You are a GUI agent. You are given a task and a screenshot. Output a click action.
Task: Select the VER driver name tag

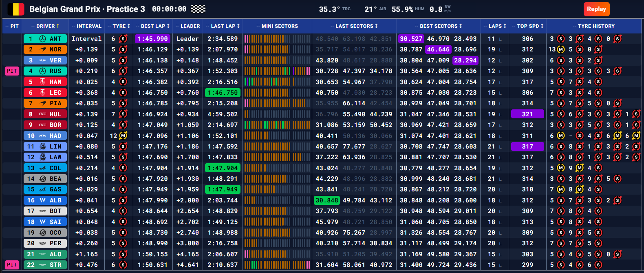[x=45, y=60]
